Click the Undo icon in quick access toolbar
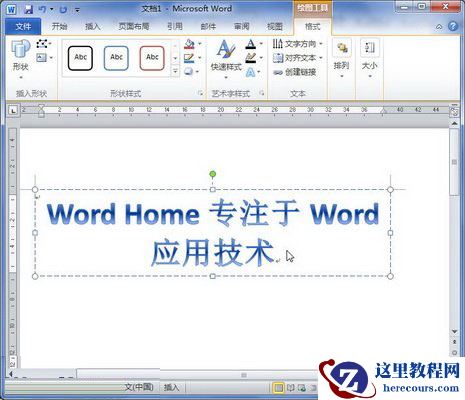 pos(42,9)
